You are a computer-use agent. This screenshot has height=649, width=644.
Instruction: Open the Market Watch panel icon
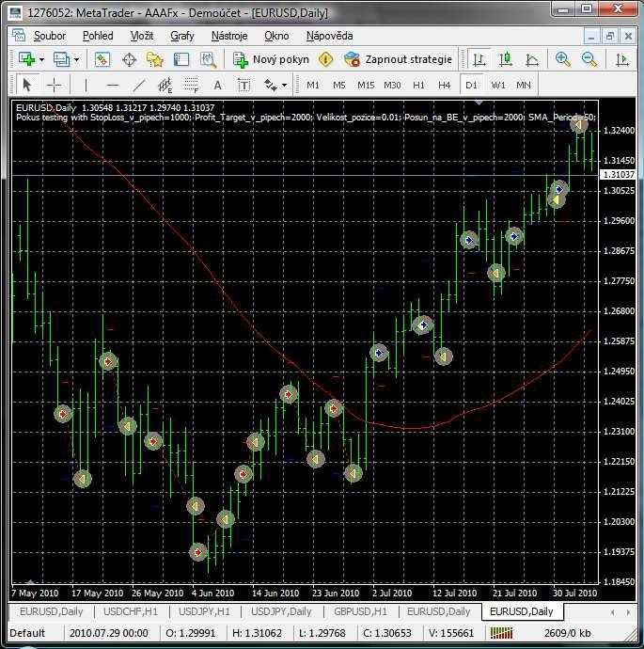click(x=102, y=59)
